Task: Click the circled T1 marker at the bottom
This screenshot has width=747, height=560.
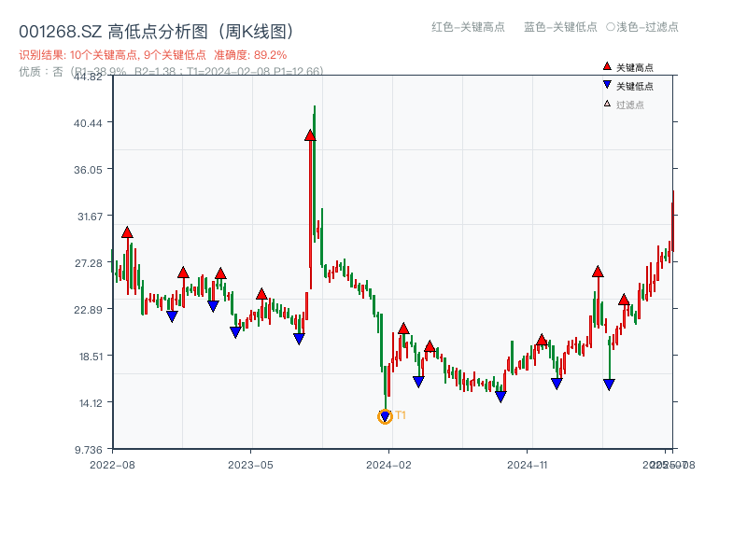Action: 385,416
